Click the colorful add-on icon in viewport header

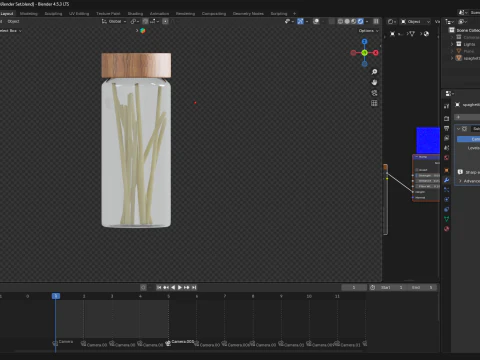click(143, 31)
